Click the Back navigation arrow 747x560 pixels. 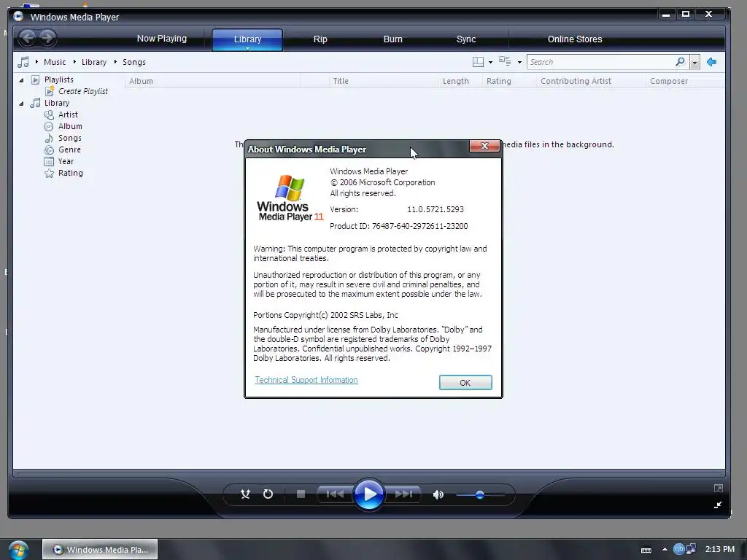28,38
